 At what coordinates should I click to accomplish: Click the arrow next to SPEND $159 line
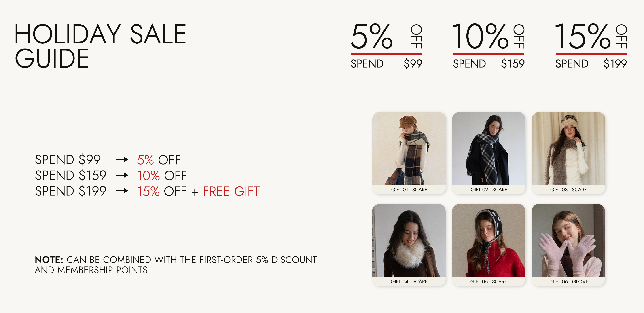pos(122,175)
